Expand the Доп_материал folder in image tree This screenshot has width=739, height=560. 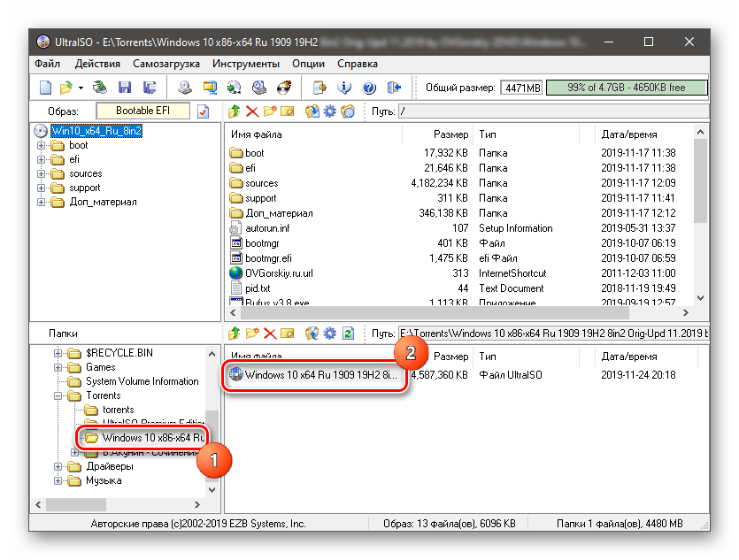point(41,202)
